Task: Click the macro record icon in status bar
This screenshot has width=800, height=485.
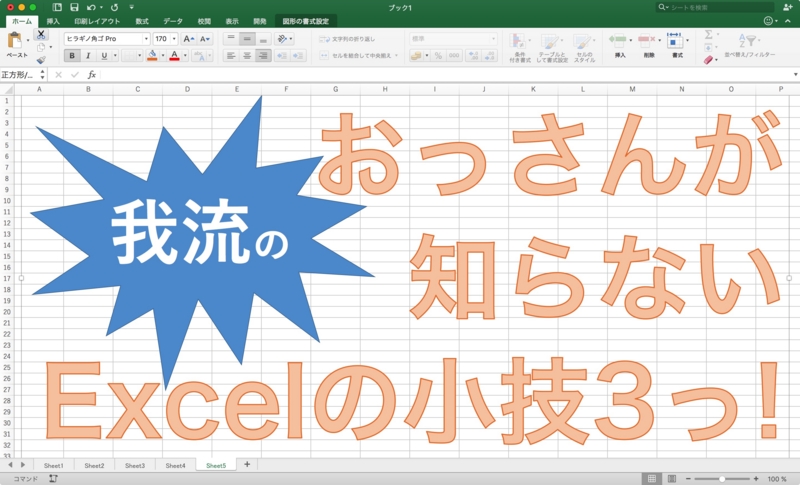Action: click(53, 478)
